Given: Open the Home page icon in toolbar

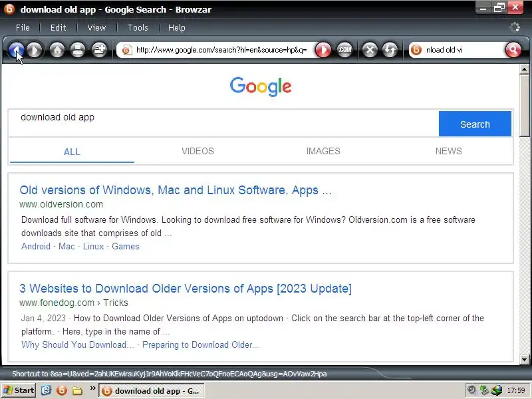Looking at the screenshot, I should click(x=57, y=51).
